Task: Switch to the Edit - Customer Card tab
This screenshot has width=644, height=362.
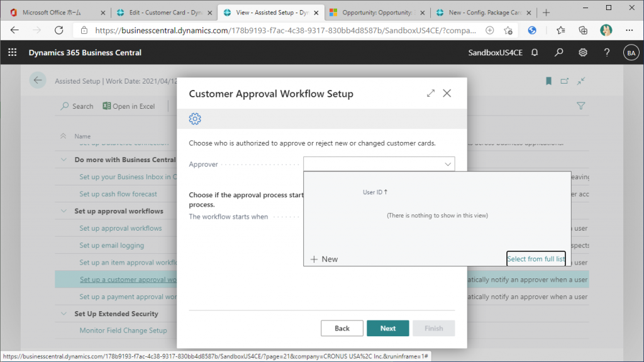Action: point(162,13)
